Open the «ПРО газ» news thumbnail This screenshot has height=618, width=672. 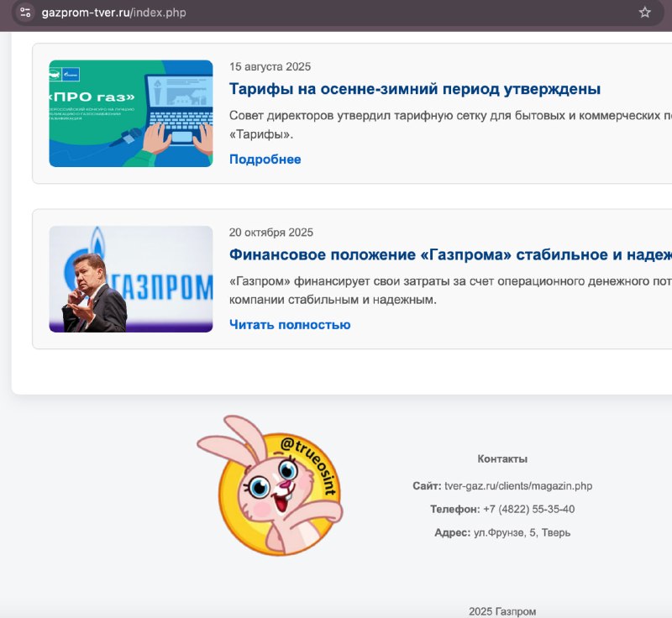131,113
